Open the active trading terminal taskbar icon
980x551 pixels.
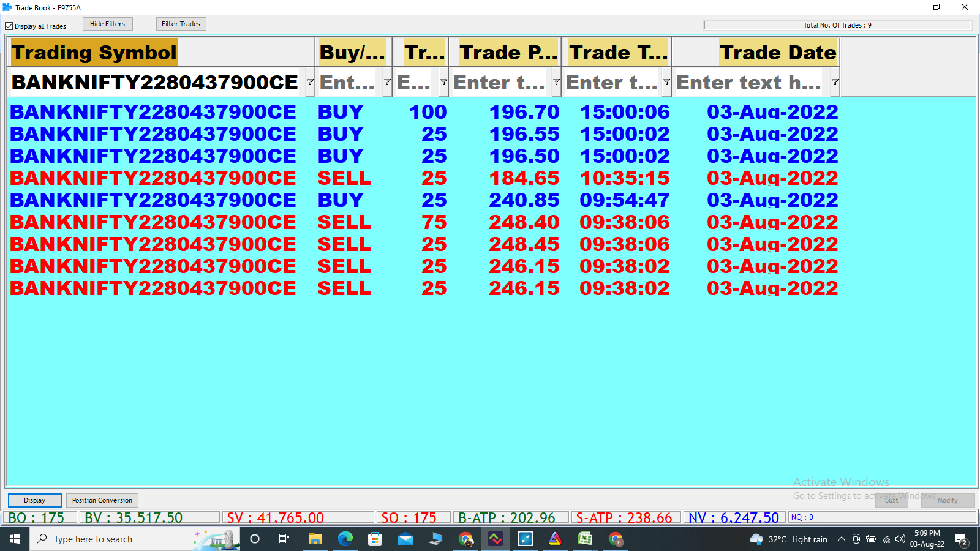click(x=495, y=539)
